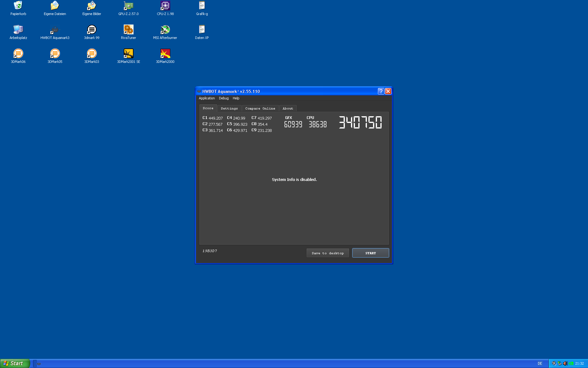Viewport: 588px width, 368px height.
Task: Click the taskbar clock showing 21:32
Action: pos(579,363)
